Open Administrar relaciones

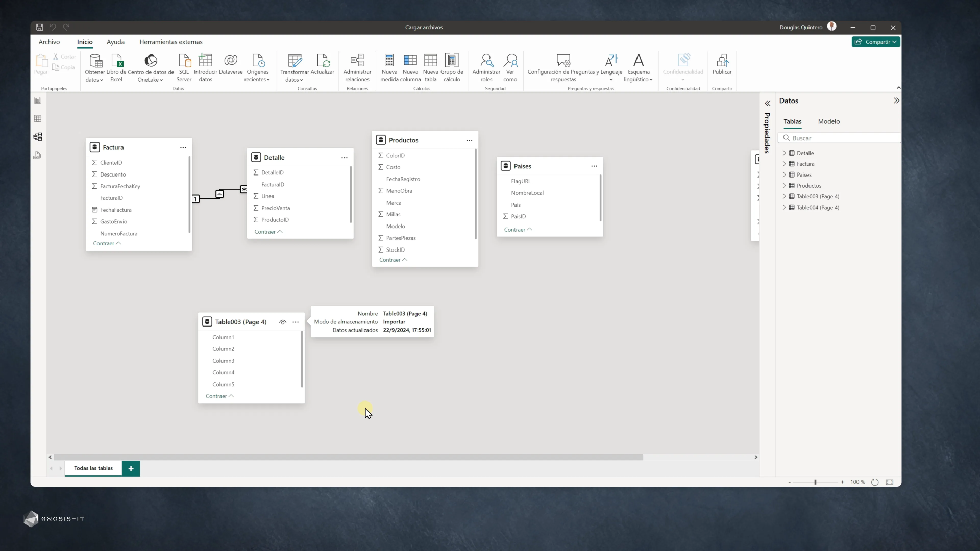tap(357, 67)
